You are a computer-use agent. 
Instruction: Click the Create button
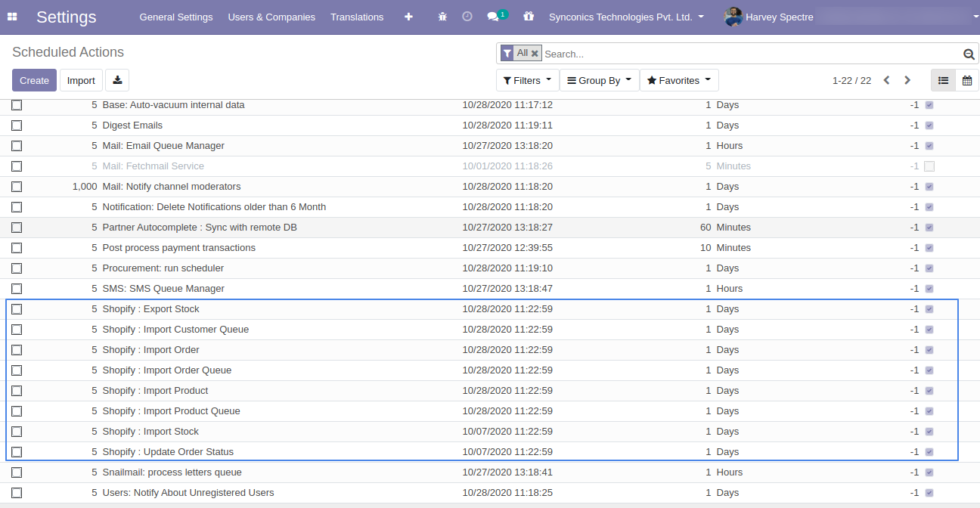[34, 80]
